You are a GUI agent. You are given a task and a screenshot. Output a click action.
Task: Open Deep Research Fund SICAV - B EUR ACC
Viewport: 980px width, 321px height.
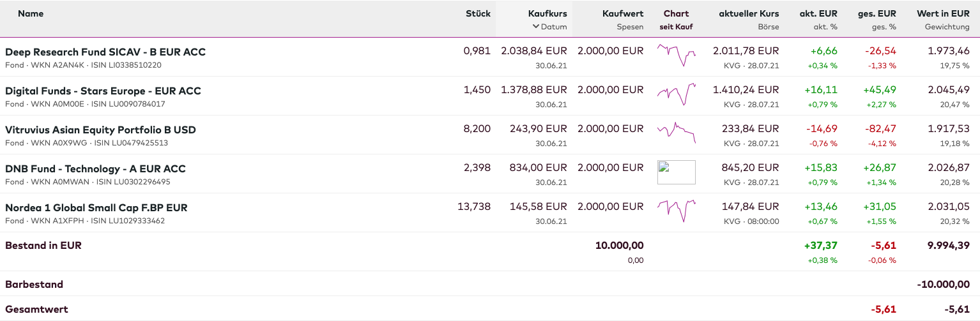point(105,52)
